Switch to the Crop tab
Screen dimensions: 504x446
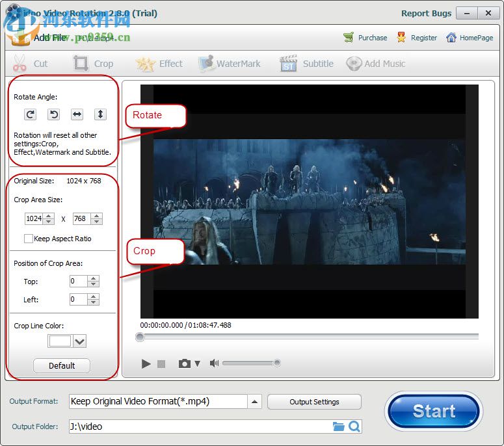pyautogui.click(x=94, y=64)
